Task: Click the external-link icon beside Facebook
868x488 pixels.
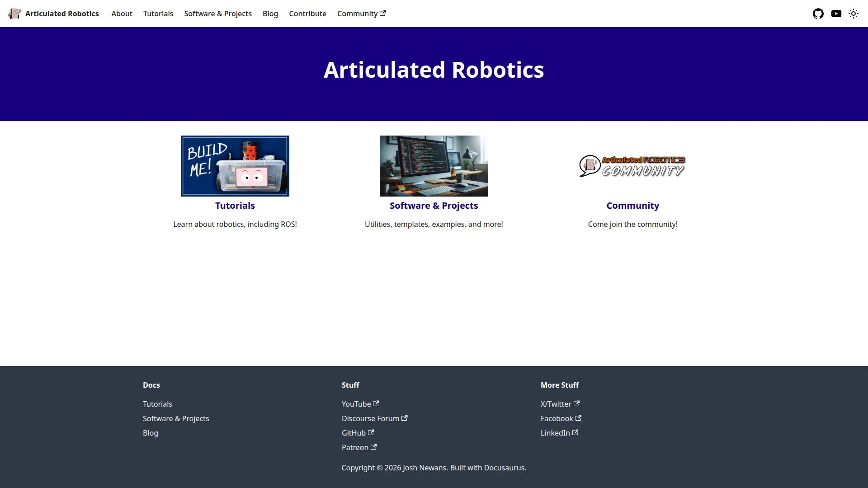Action: (x=578, y=418)
